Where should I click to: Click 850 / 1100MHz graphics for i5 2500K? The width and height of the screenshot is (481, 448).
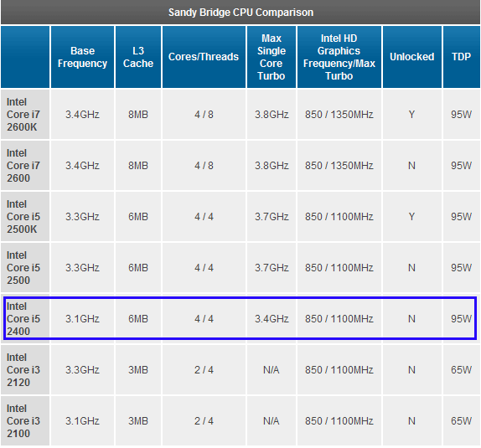339,217
